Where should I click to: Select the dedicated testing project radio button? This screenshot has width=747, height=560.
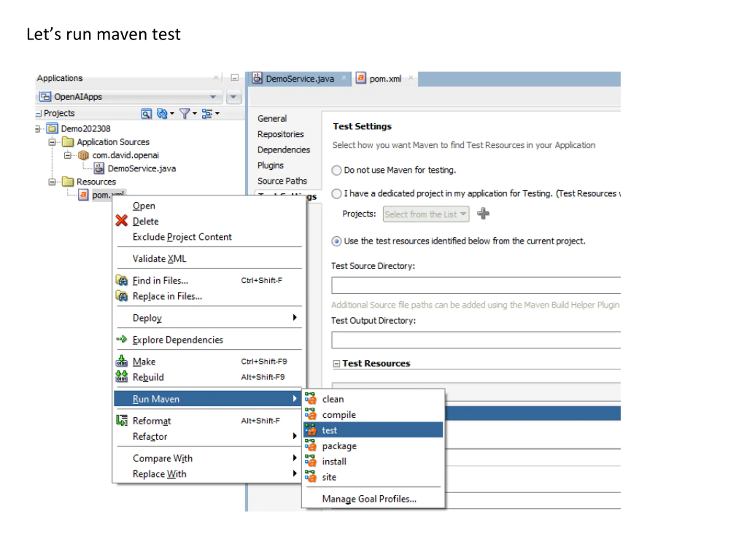point(336,194)
